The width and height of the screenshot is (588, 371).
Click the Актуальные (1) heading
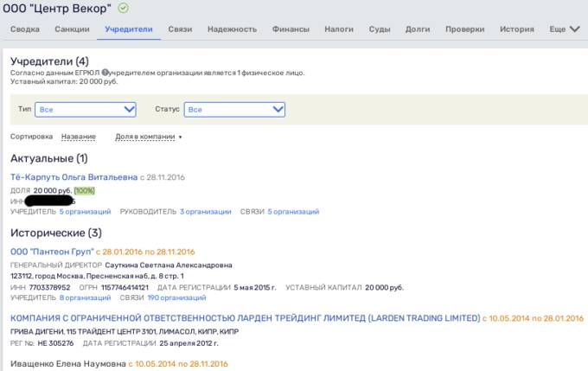point(49,158)
